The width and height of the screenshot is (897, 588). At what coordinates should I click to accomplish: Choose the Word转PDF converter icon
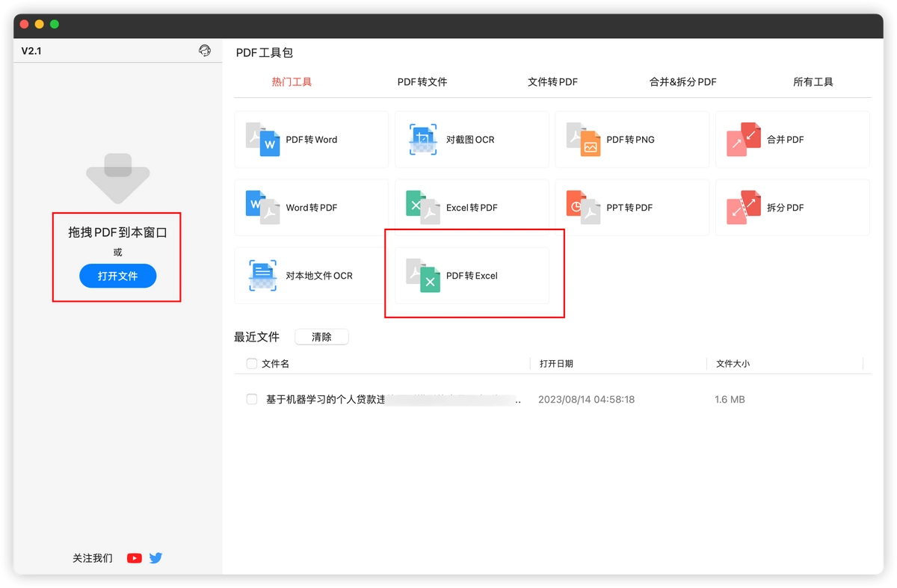pyautogui.click(x=262, y=208)
